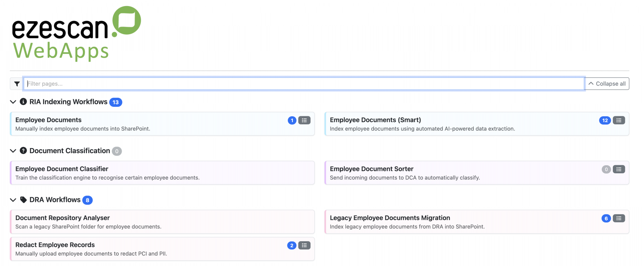The width and height of the screenshot is (644, 266).
Task: Open the Redact Employee Records card
Action: click(x=162, y=249)
